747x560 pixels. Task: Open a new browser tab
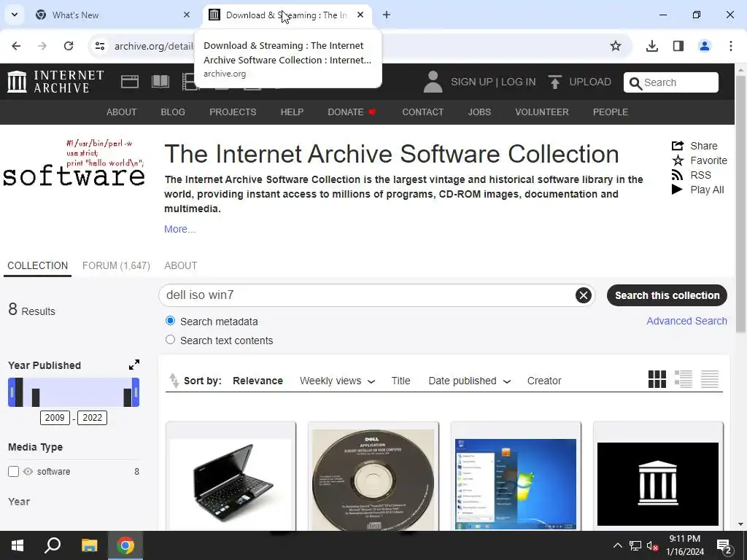coord(387,15)
